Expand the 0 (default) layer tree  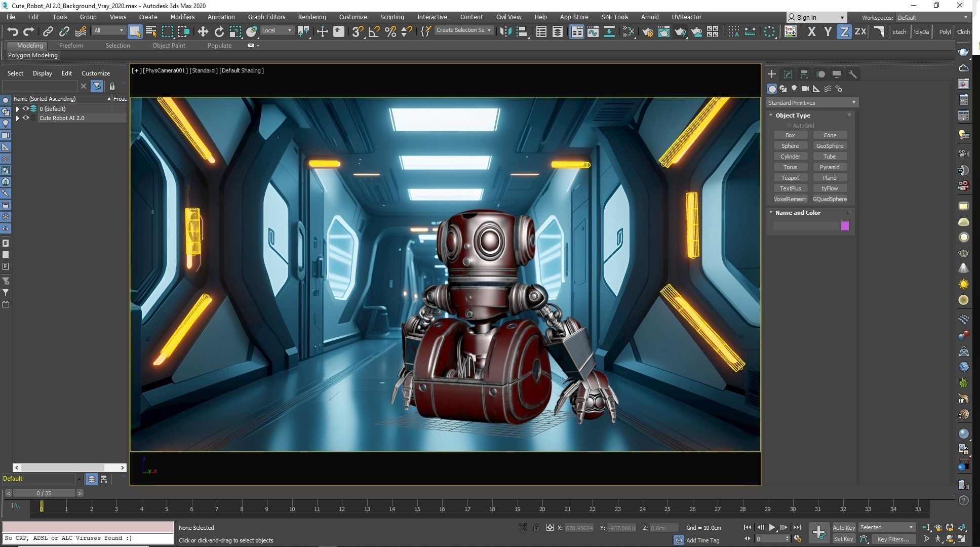[x=18, y=109]
